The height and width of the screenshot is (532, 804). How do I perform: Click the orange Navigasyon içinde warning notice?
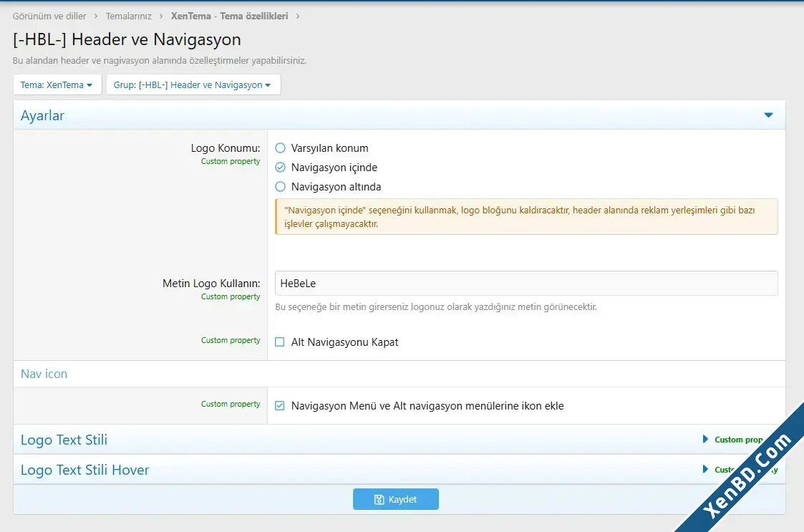[526, 216]
